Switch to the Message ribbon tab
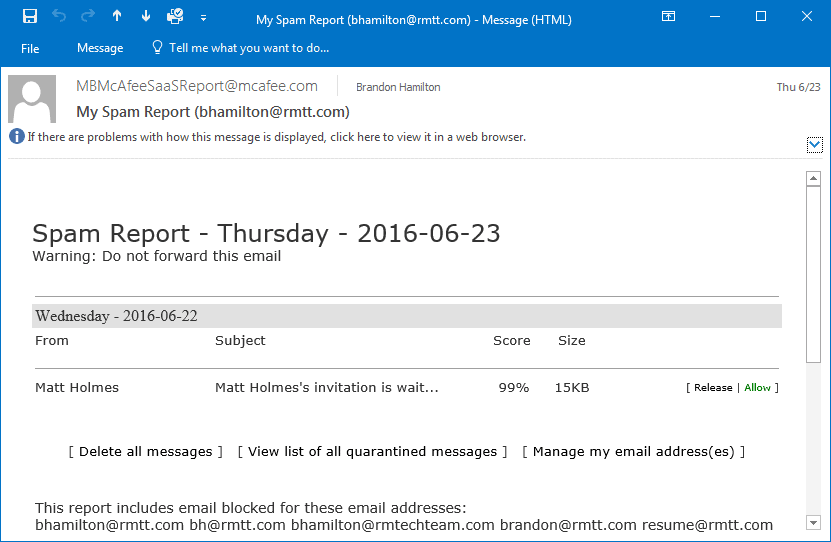831x542 pixels. tap(100, 48)
